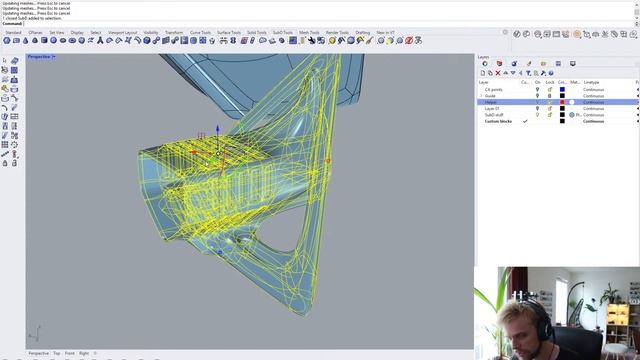Screen dimensions: 640x360
Task: Switch to the Right viewport tab
Action: tap(84, 353)
